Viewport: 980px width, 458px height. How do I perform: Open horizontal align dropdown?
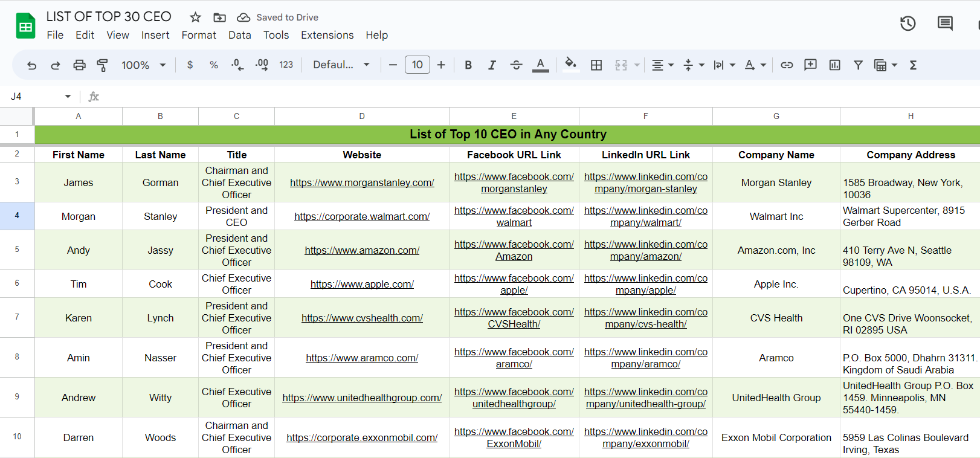pyautogui.click(x=663, y=65)
